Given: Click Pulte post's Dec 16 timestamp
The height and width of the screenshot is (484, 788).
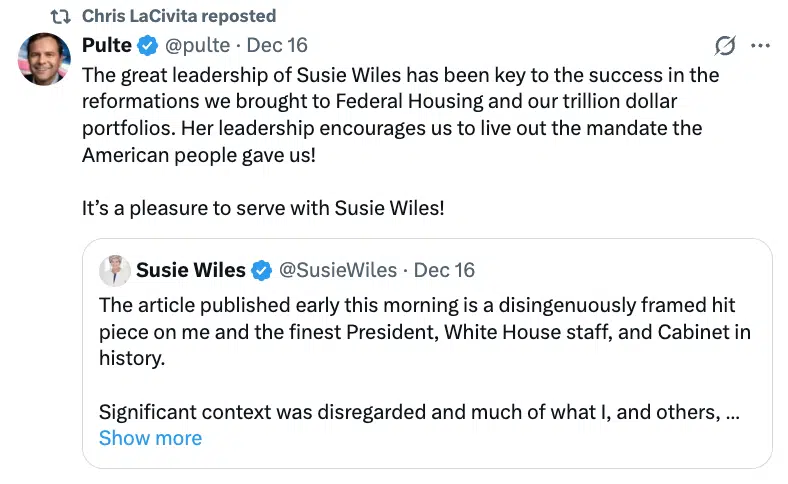Looking at the screenshot, I should click(277, 45).
